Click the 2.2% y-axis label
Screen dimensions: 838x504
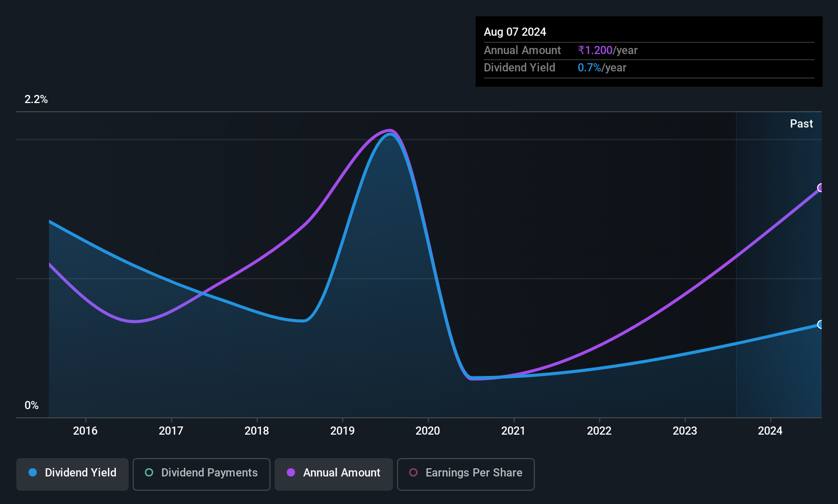(36, 99)
